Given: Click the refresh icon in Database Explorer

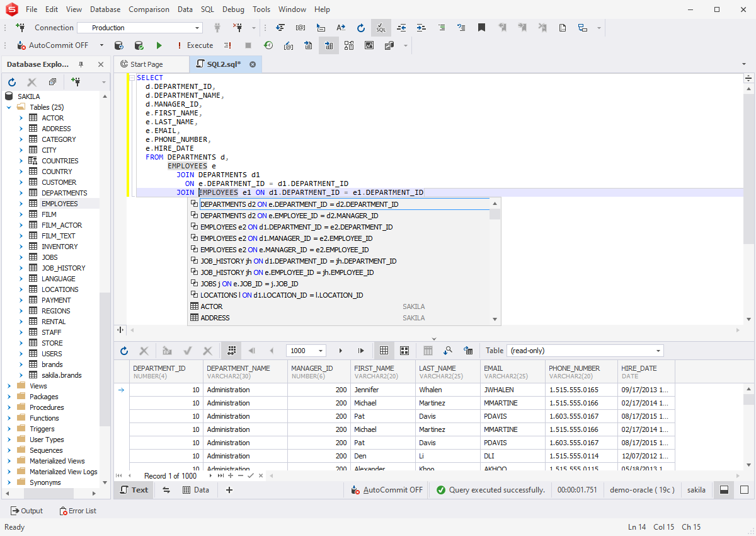Looking at the screenshot, I should pos(12,82).
